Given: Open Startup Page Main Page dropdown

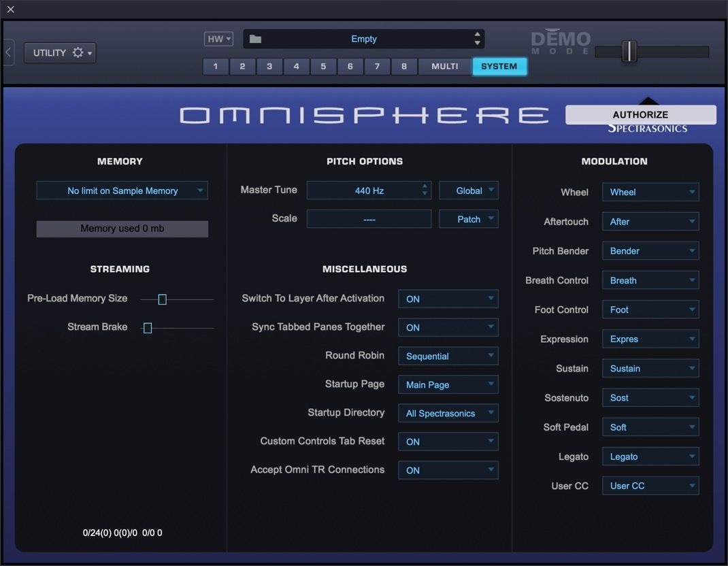Looking at the screenshot, I should (448, 384).
